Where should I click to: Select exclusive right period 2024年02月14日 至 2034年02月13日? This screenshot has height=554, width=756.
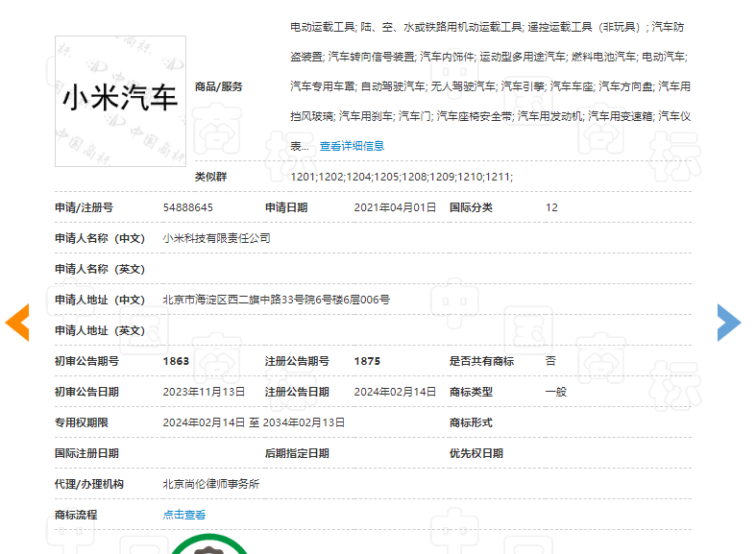255,422
